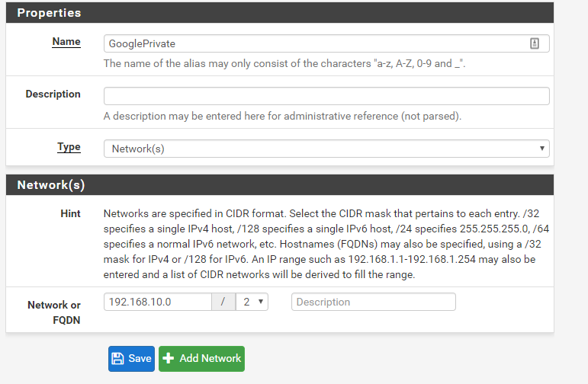588x384 pixels.
Task: Click the autofill icon in the Name field
Action: [x=535, y=43]
